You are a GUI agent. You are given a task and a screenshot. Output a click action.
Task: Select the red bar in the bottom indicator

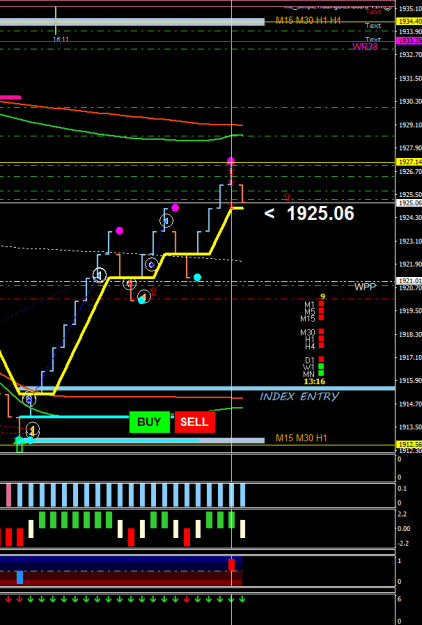click(232, 565)
